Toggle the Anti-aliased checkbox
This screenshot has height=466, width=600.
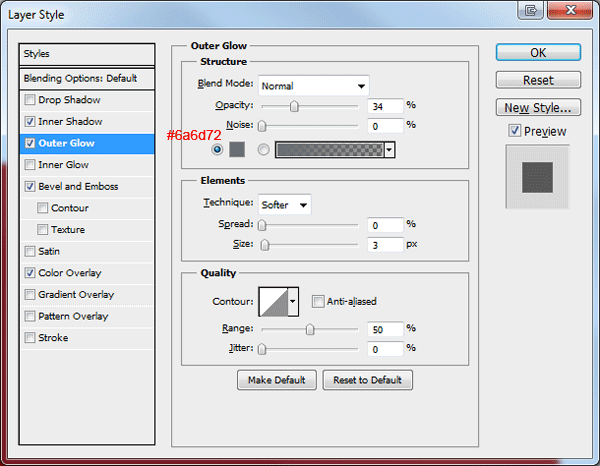click(318, 301)
